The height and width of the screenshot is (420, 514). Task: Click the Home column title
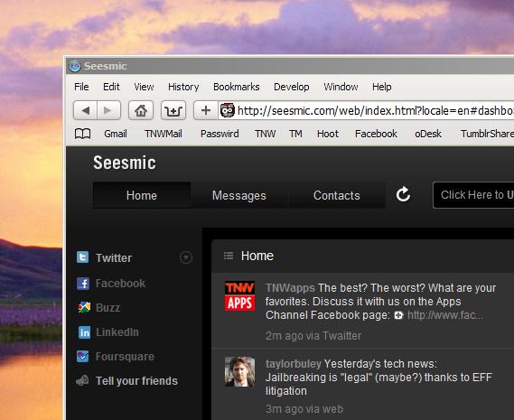point(257,256)
